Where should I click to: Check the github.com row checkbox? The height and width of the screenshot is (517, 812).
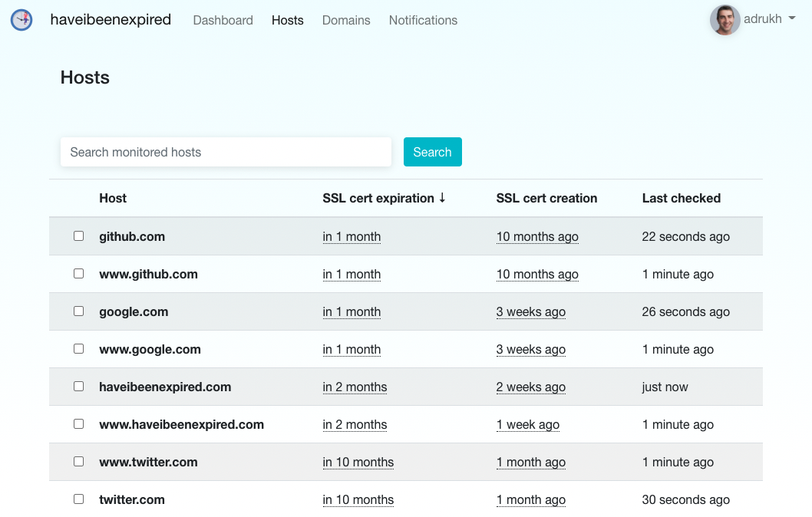click(x=79, y=236)
